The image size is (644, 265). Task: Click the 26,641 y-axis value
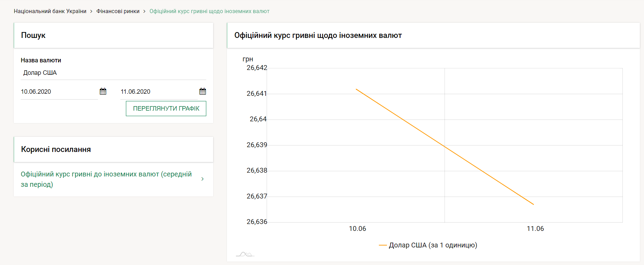pos(257,94)
